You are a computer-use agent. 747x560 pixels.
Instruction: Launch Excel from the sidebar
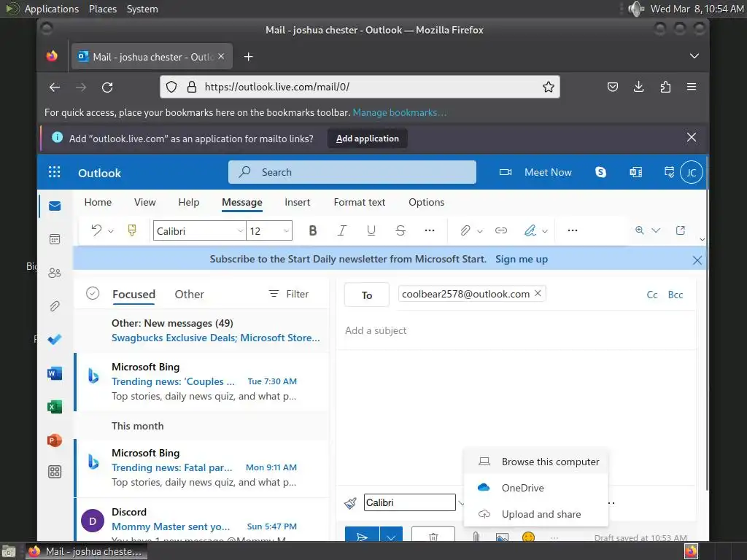pos(55,407)
